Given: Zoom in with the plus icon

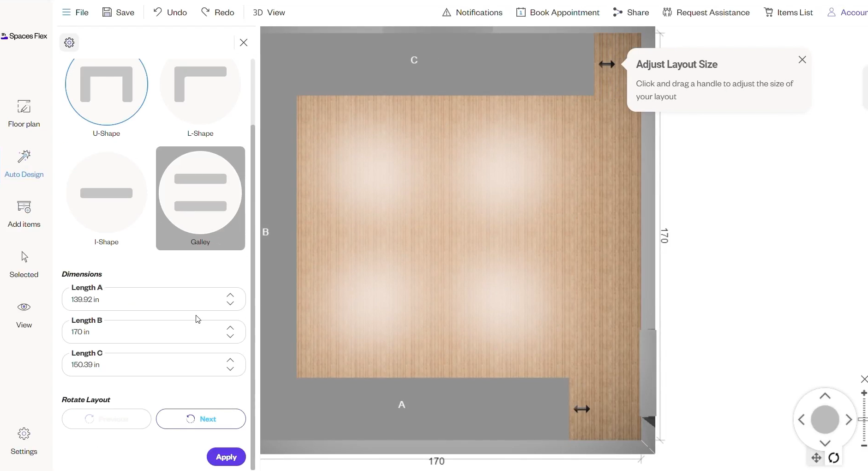Looking at the screenshot, I should click(864, 393).
